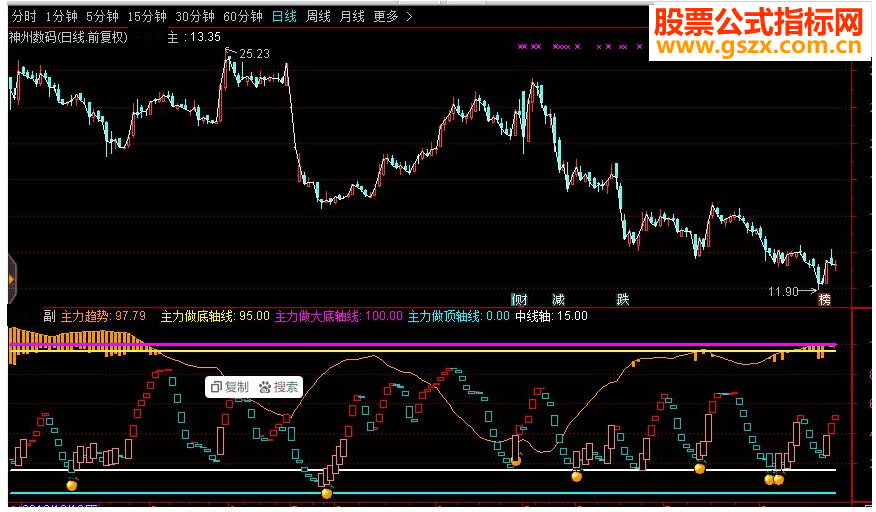This screenshot has height=512, width=876.
Task: Click the 财 info marker on chart
Action: (520, 300)
